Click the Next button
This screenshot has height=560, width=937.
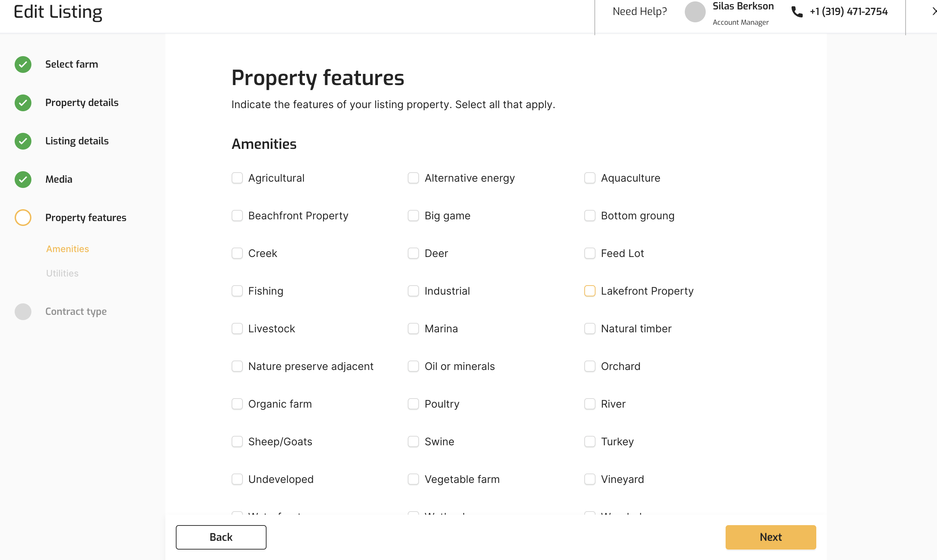click(x=771, y=537)
